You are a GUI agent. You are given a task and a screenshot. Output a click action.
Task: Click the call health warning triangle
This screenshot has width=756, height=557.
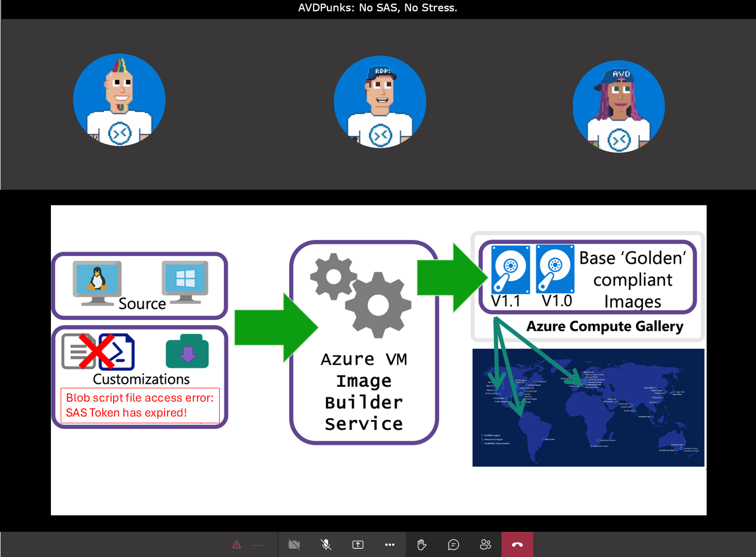(236, 544)
